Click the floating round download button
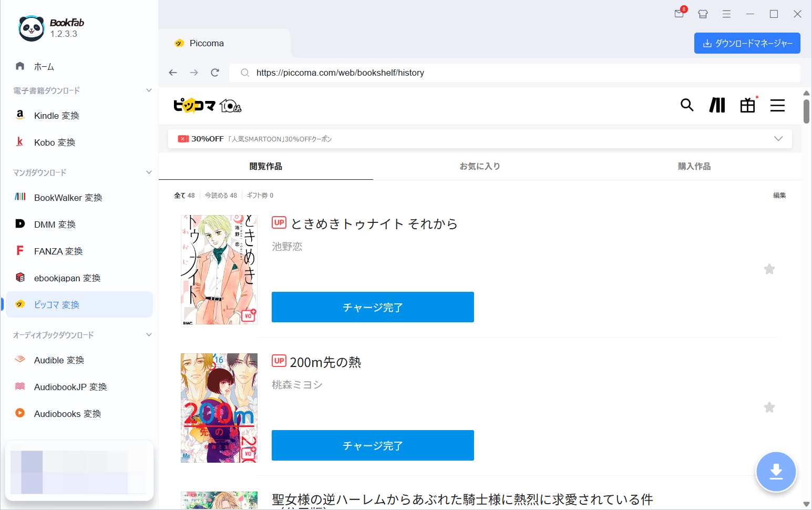Screen dimensions: 812x510 pos(776,472)
